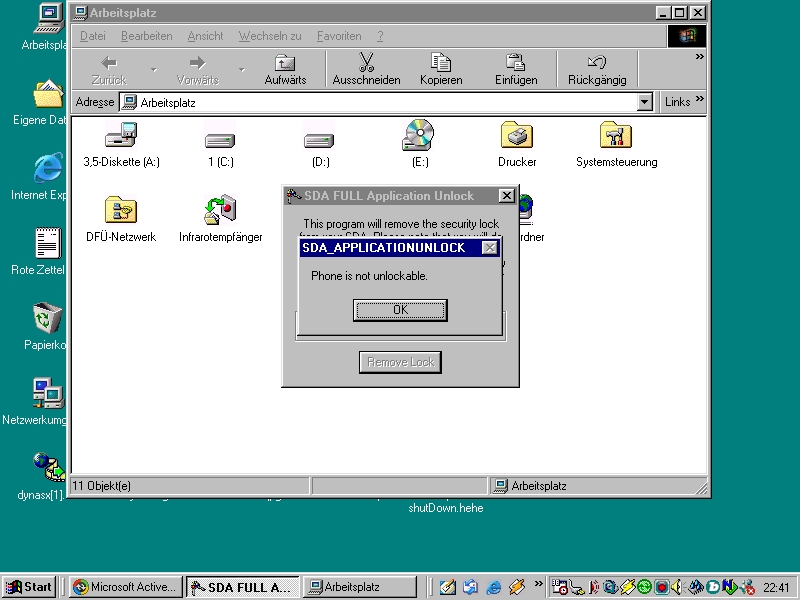800x600 pixels.
Task: Click the Winamp lightning bolt tray icon
Action: click(x=627, y=587)
